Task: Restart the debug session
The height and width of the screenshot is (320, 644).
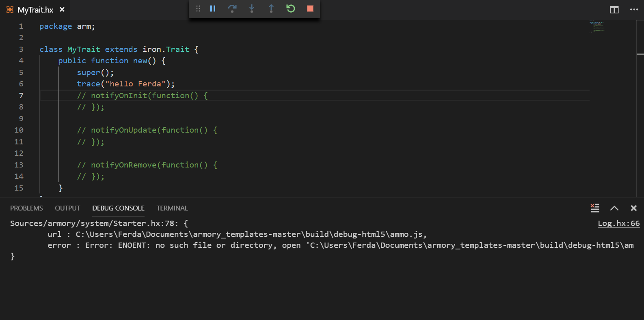Action: pos(291,9)
